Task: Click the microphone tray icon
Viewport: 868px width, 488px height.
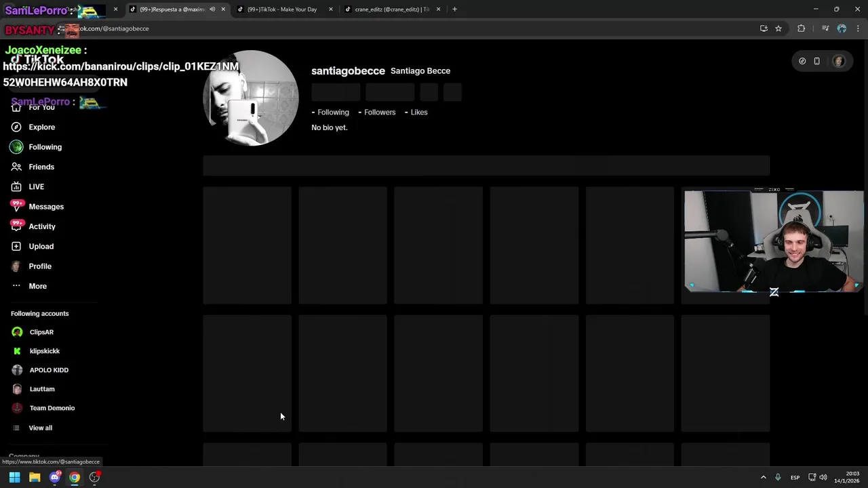Action: pyautogui.click(x=778, y=477)
